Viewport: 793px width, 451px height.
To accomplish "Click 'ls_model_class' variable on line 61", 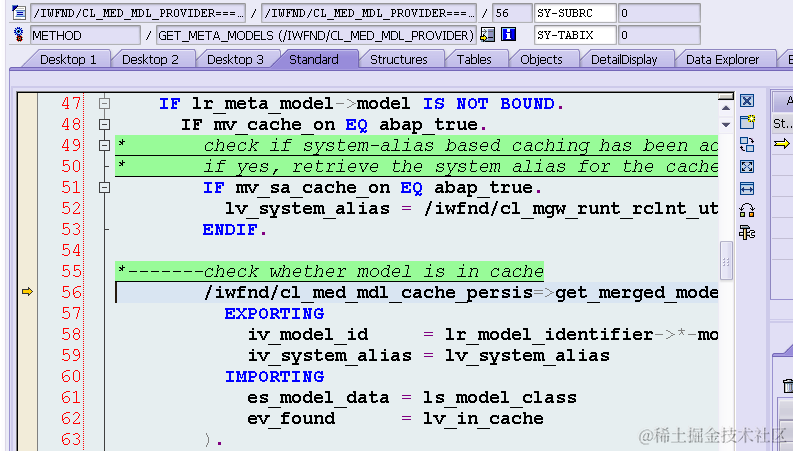I will 500,398.
